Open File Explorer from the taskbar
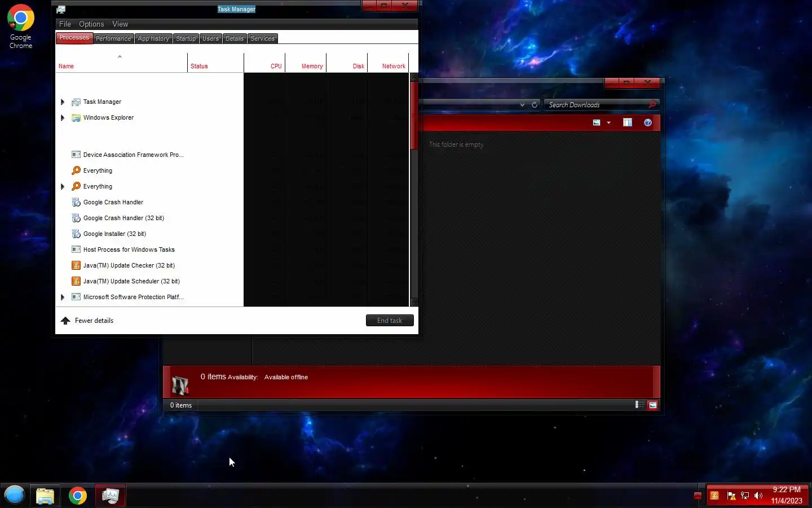The width and height of the screenshot is (812, 508). 45,496
